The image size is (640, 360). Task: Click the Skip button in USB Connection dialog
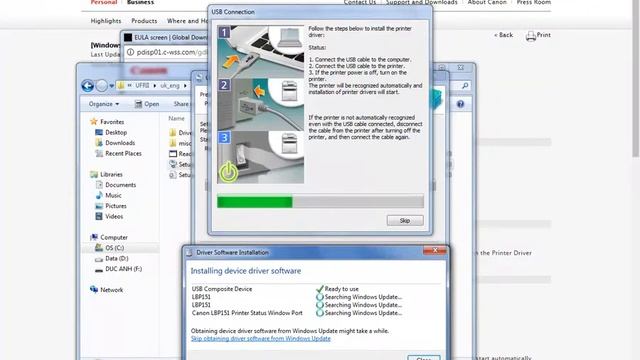tap(405, 220)
